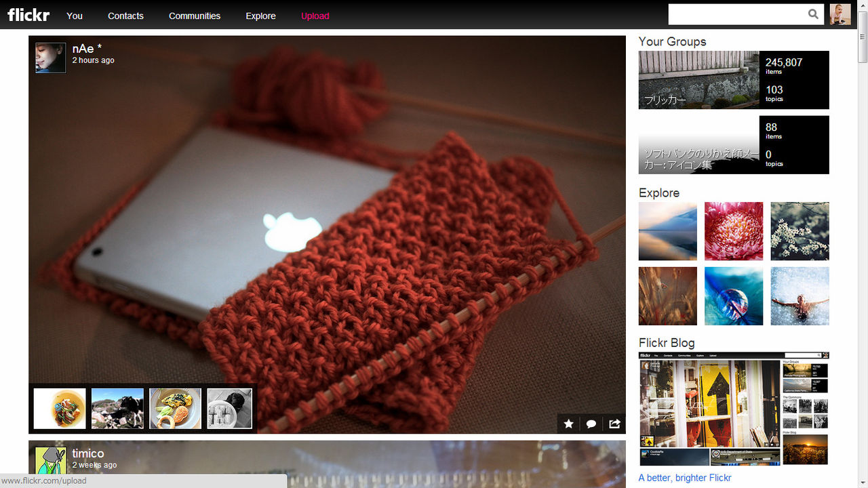Image resolution: width=868 pixels, height=488 pixels.
Task: Click the magnifying glass search icon
Action: [x=814, y=14]
